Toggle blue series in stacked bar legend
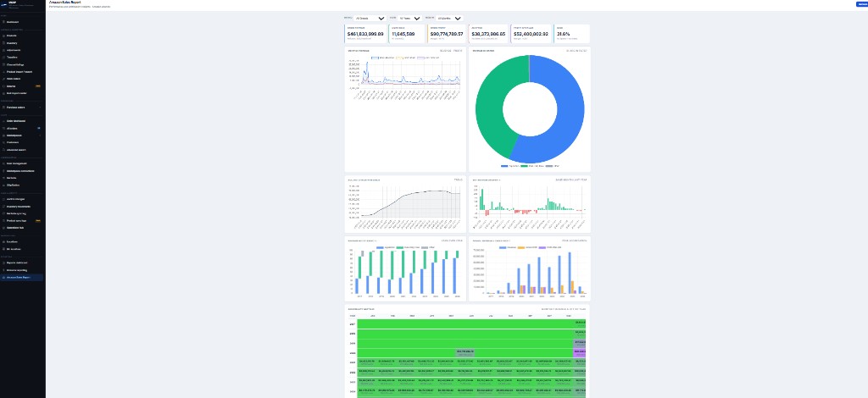This screenshot has width=868, height=398. [x=386, y=247]
